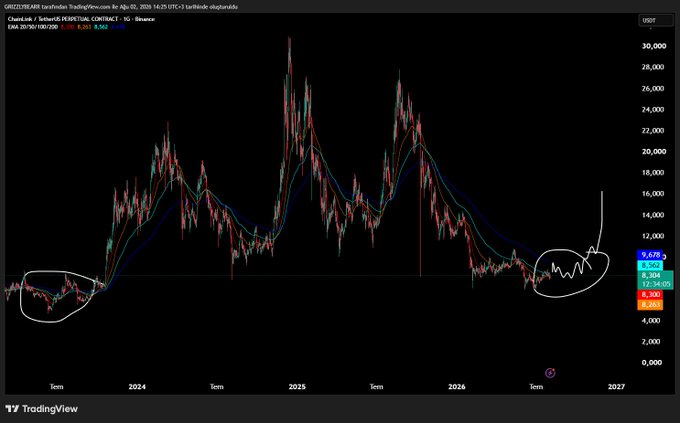Click the 2024 label on time axis
This screenshot has width=680, height=423.
click(137, 387)
